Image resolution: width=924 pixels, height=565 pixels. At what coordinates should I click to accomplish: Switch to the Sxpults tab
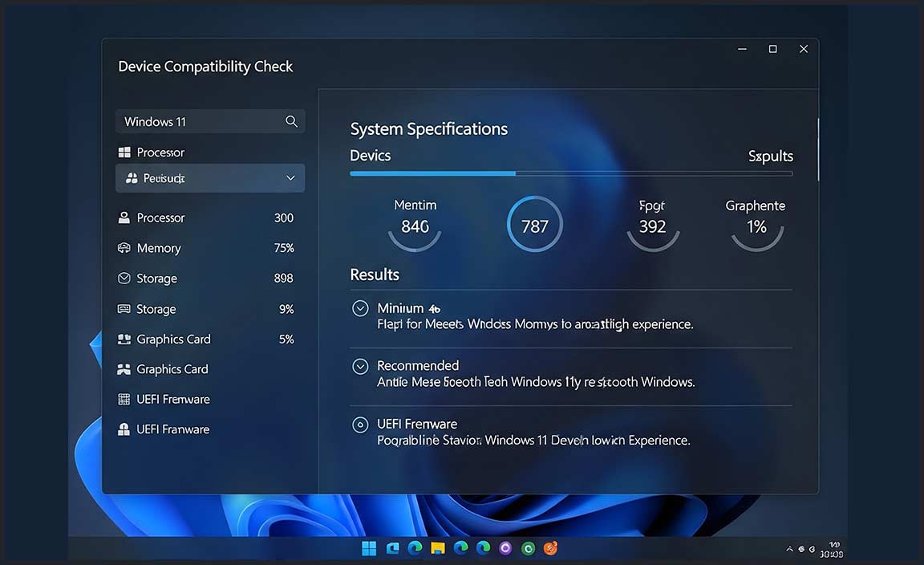770,156
